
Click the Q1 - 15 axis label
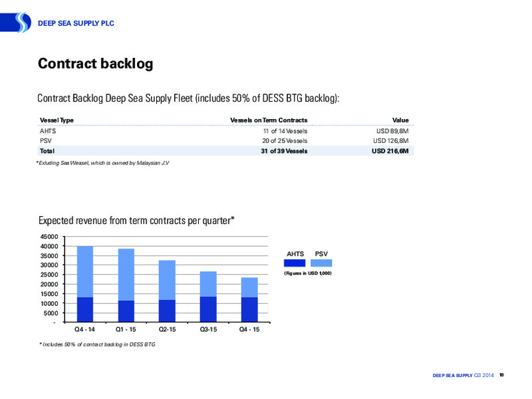[x=126, y=329]
